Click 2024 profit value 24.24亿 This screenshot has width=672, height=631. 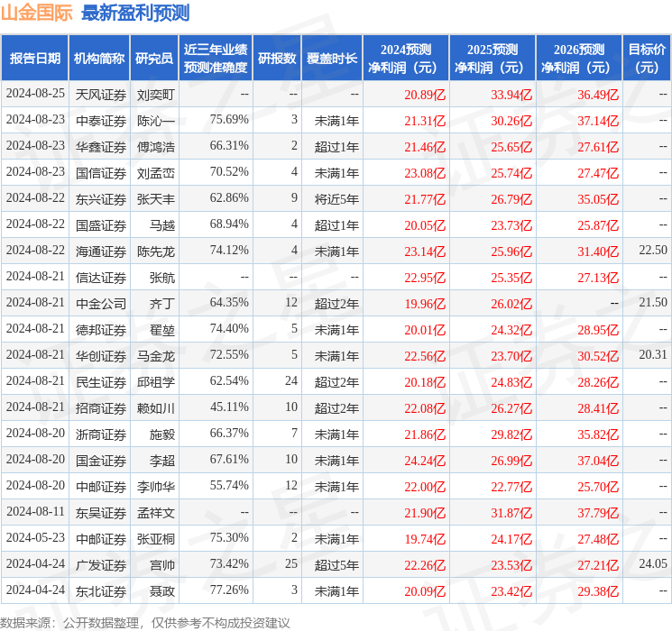click(x=425, y=461)
